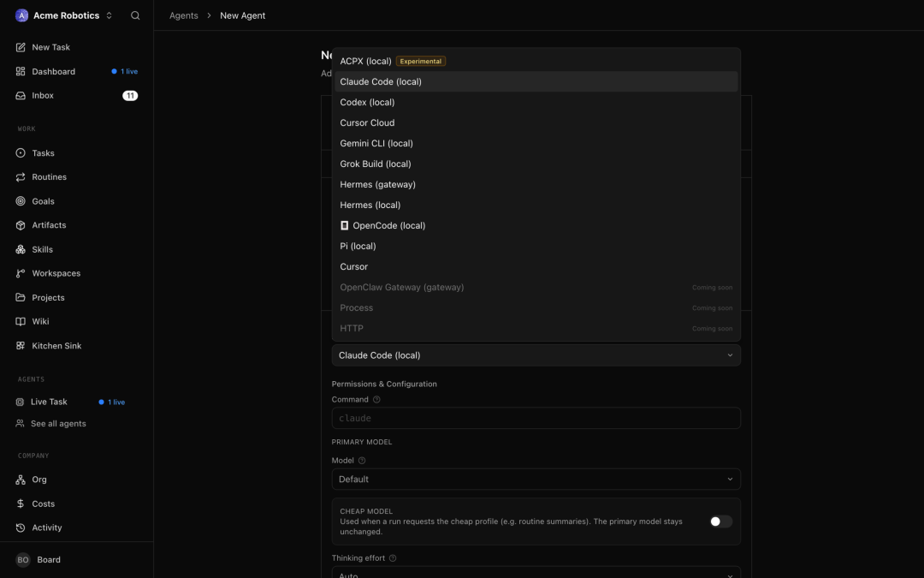Viewport: 924px width, 578px height.
Task: Open See all agents link
Action: coord(58,424)
